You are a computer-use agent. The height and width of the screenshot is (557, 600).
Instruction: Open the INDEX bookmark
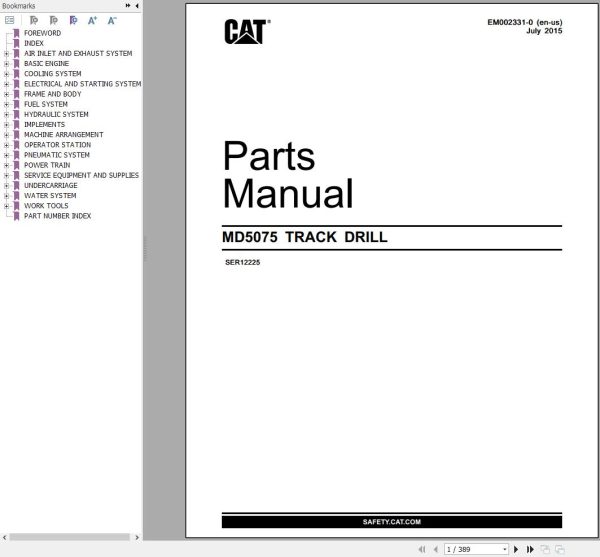click(34, 43)
